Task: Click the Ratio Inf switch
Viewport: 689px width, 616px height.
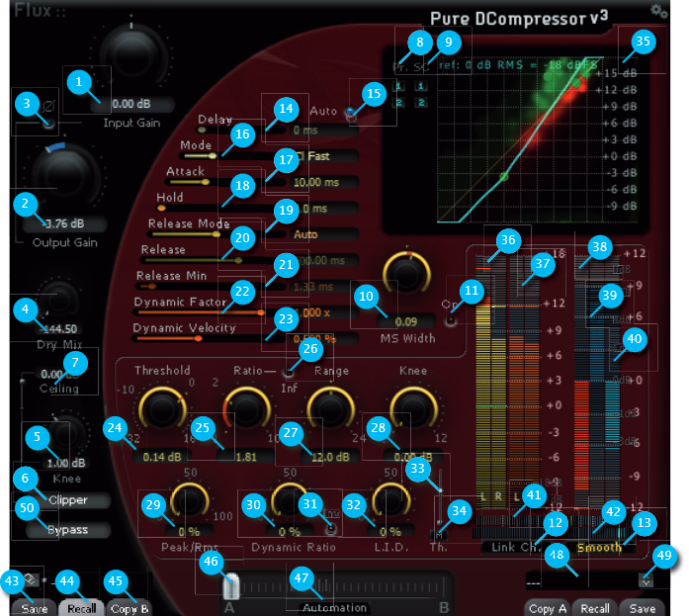Action: pyautogui.click(x=289, y=372)
